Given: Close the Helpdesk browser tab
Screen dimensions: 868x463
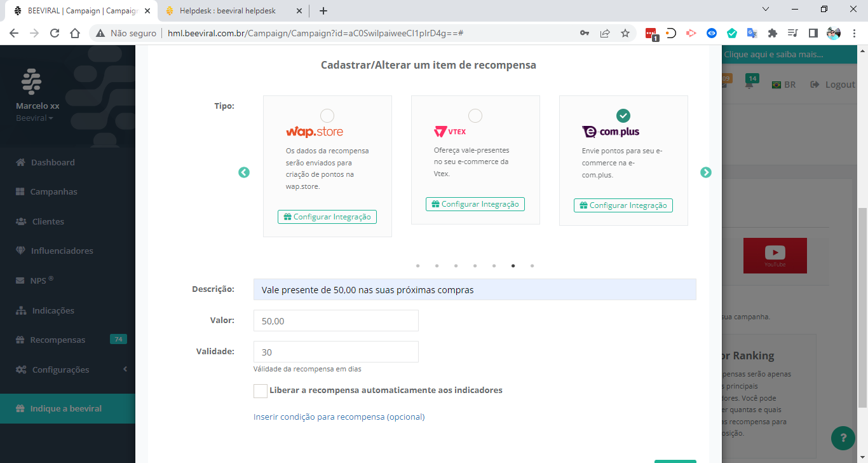Looking at the screenshot, I should pos(299,11).
